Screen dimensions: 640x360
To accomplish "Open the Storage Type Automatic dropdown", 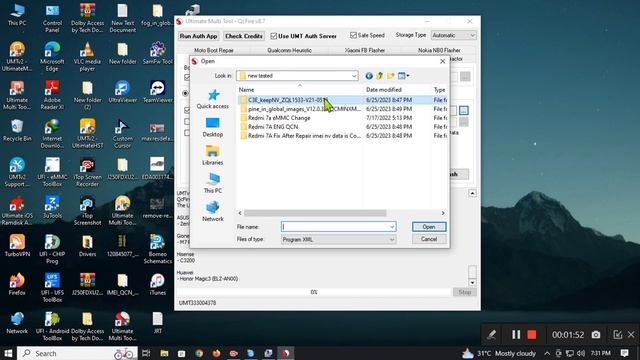I will click(453, 36).
